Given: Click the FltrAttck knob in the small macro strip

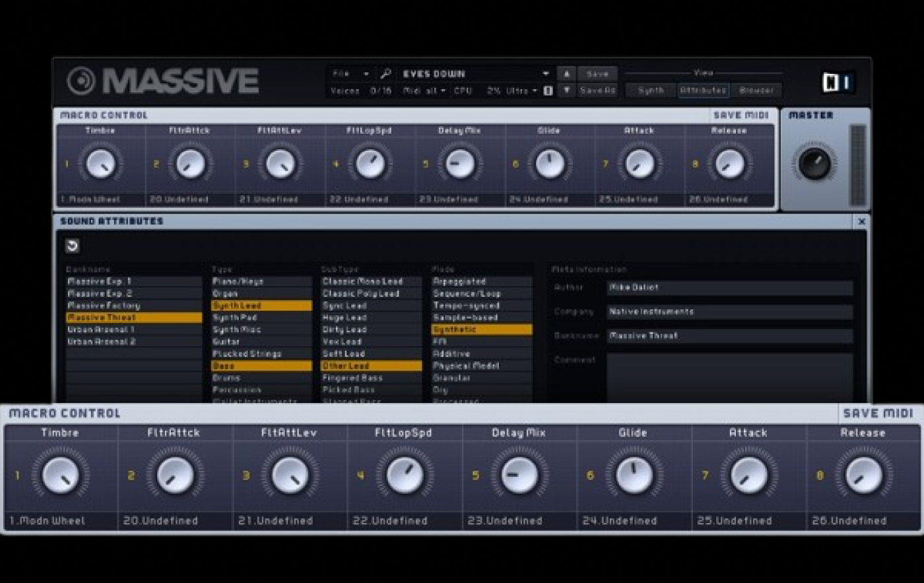Looking at the screenshot, I should point(190,164).
